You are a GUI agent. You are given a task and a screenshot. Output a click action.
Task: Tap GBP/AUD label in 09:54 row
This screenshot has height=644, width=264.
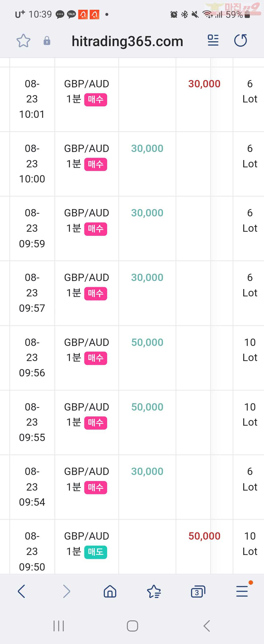point(87,471)
